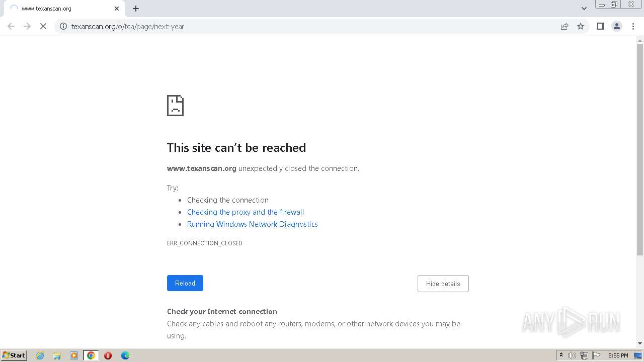Click the stop loading X icon

(43, 27)
